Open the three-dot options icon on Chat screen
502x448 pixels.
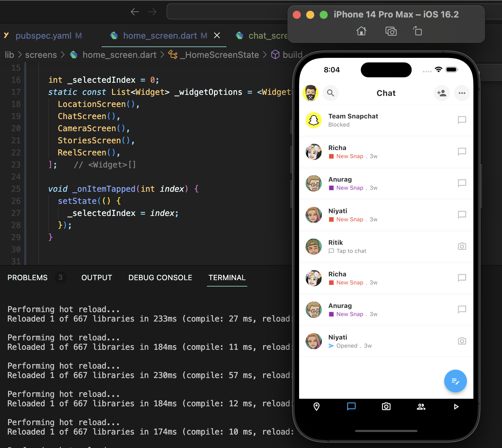462,93
